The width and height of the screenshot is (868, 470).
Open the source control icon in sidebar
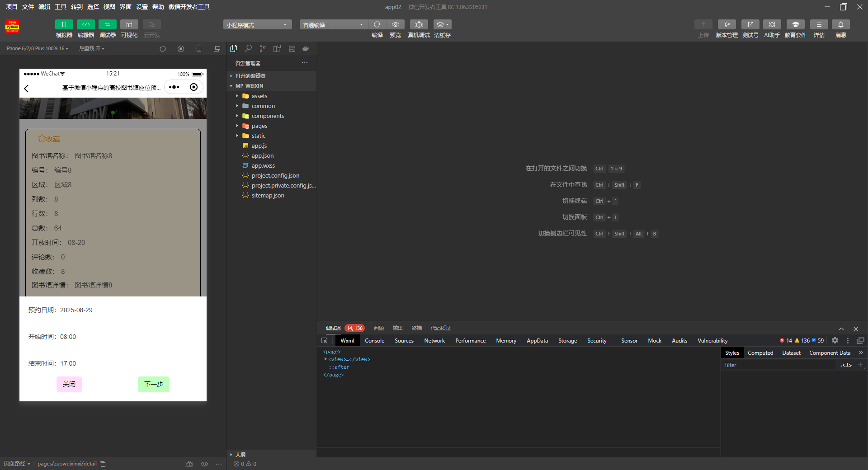pos(263,48)
